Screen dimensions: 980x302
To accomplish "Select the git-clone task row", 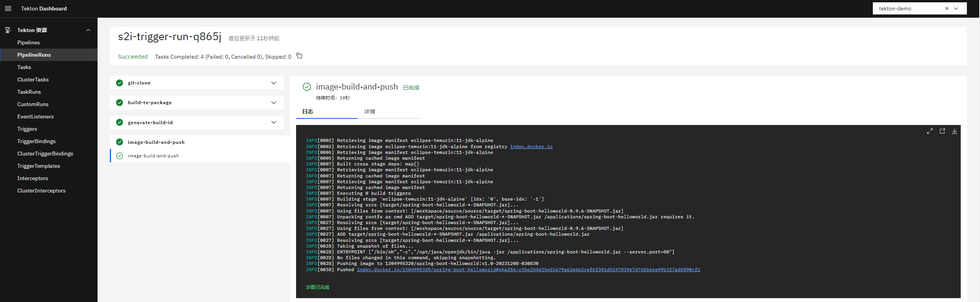I will 197,83.
